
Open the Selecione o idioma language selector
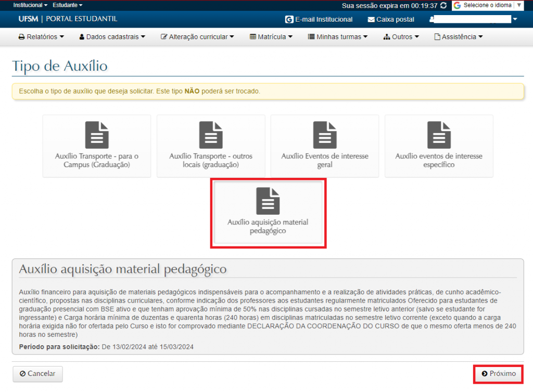point(487,5)
